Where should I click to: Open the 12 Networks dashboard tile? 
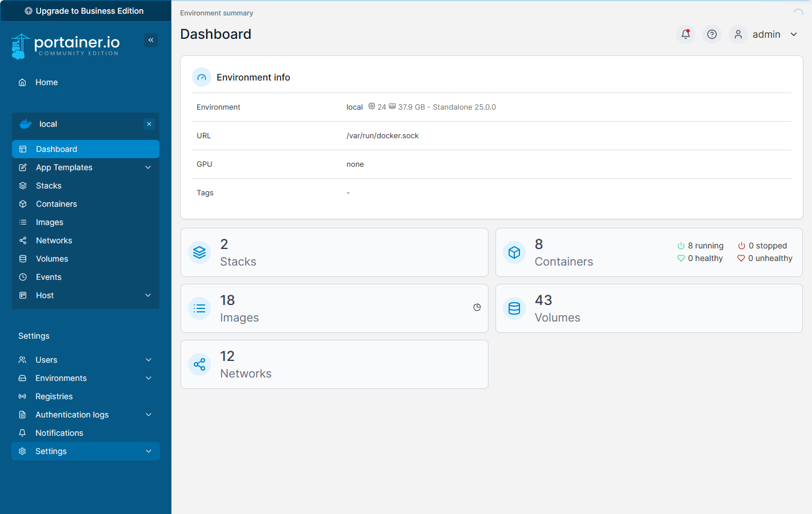point(334,364)
